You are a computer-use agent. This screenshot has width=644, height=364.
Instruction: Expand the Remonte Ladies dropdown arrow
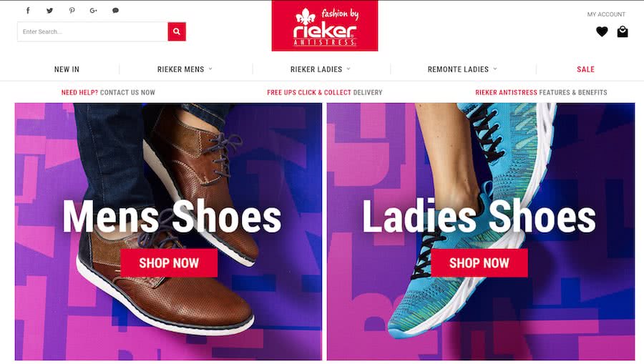coord(495,69)
